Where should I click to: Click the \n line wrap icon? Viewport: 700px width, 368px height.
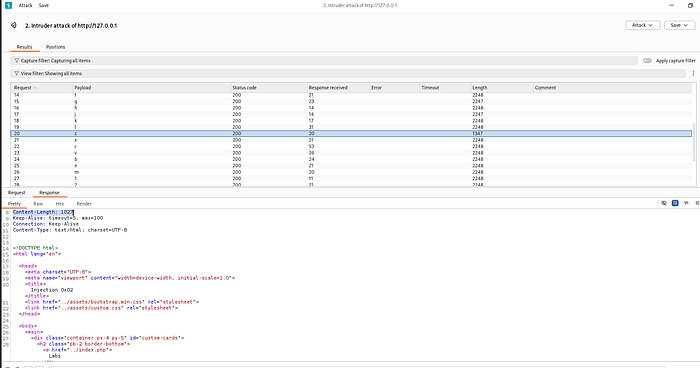(686, 203)
